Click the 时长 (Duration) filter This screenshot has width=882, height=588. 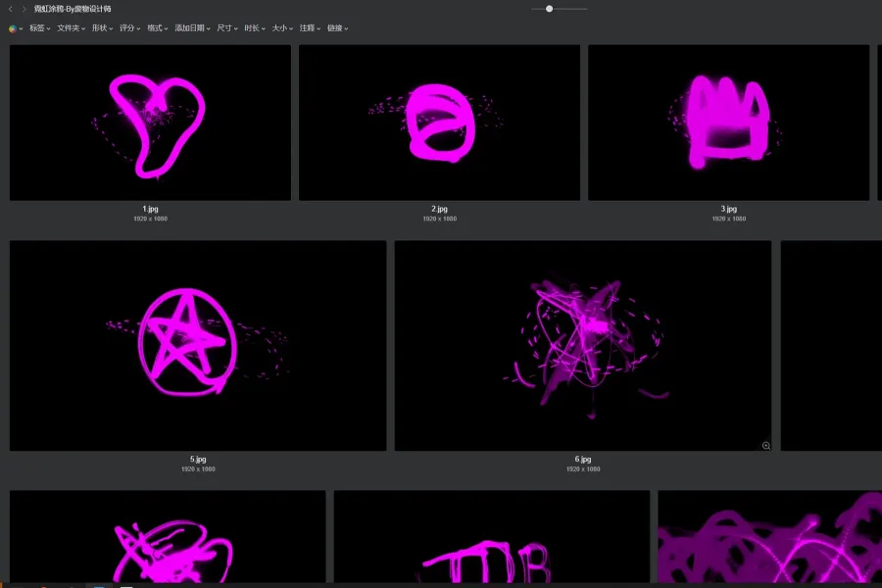click(x=254, y=28)
